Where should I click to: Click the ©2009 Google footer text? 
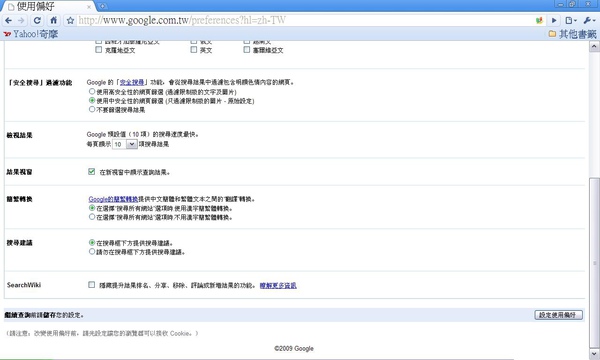[294, 349]
